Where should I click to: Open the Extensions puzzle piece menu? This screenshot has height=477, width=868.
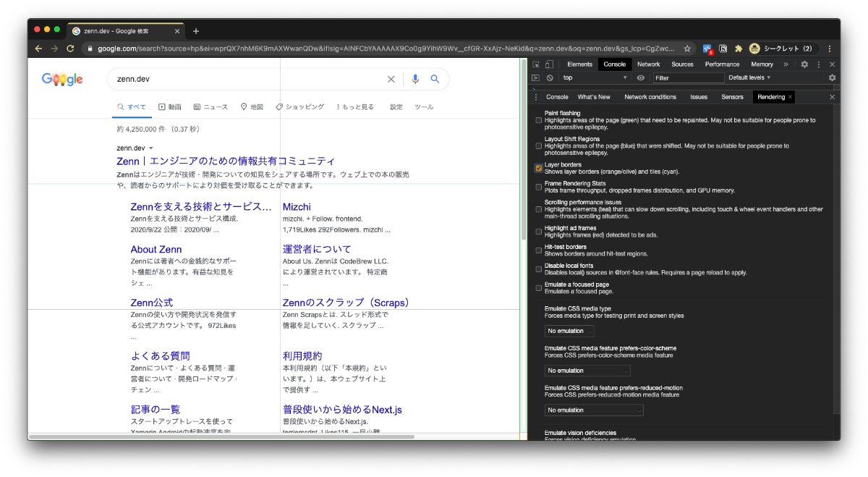click(739, 48)
